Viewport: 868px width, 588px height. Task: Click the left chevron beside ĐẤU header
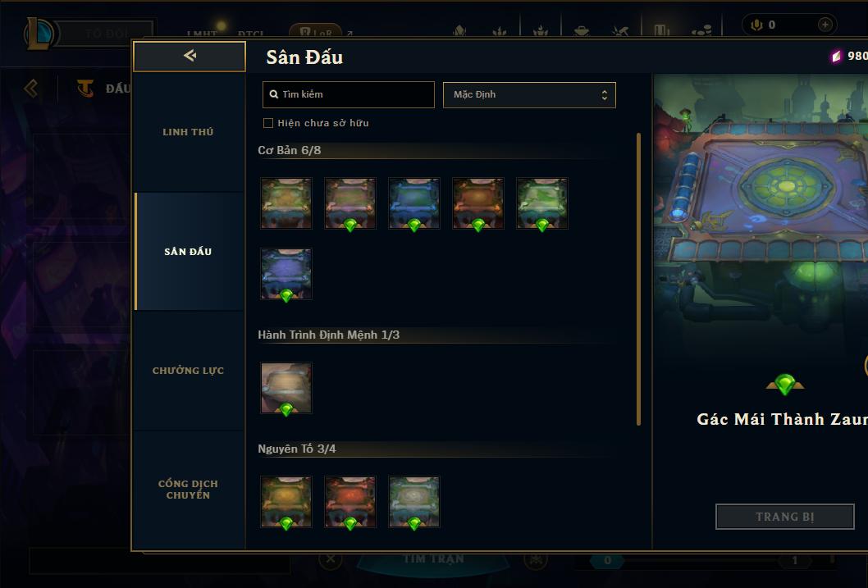click(31, 88)
